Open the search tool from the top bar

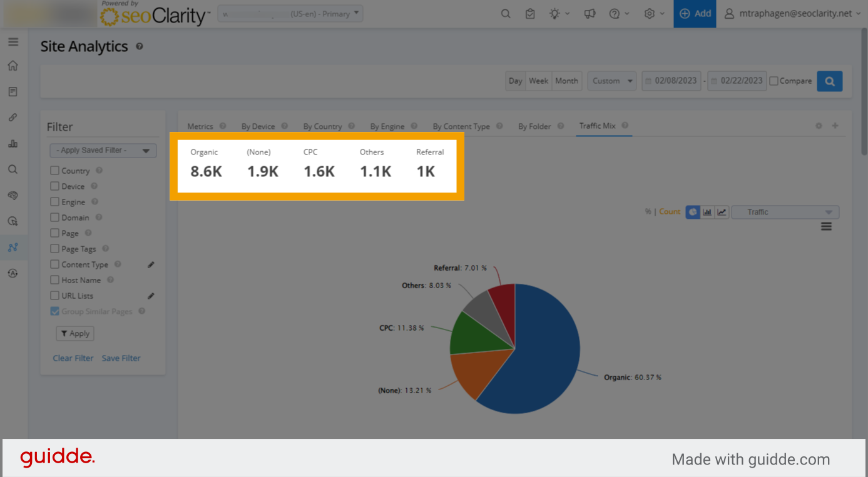click(x=506, y=13)
